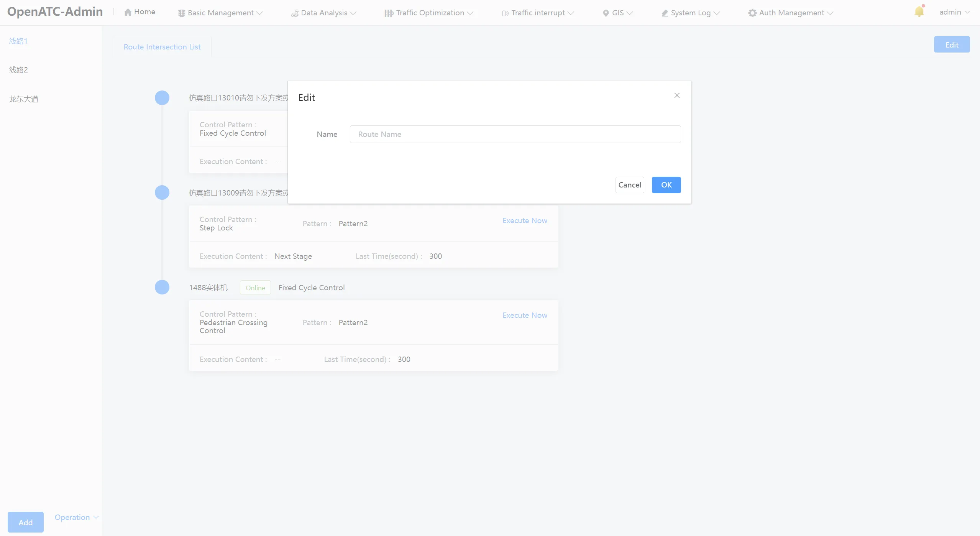Click the OpenATC-Admin logo
Image resolution: width=980 pixels, height=536 pixels.
click(x=55, y=12)
